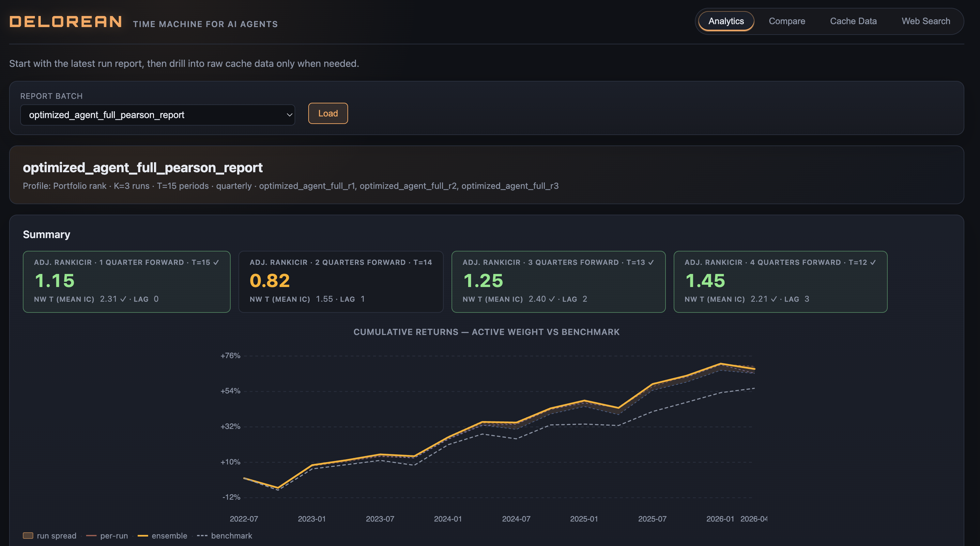Toggle the per-run legend item
This screenshot has height=546, width=980.
pos(107,536)
